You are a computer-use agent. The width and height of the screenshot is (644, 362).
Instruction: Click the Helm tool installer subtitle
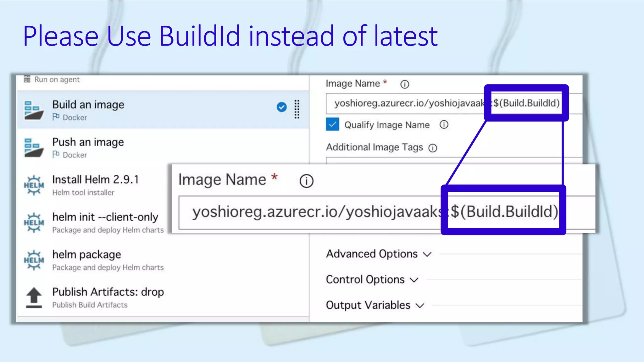coord(83,192)
